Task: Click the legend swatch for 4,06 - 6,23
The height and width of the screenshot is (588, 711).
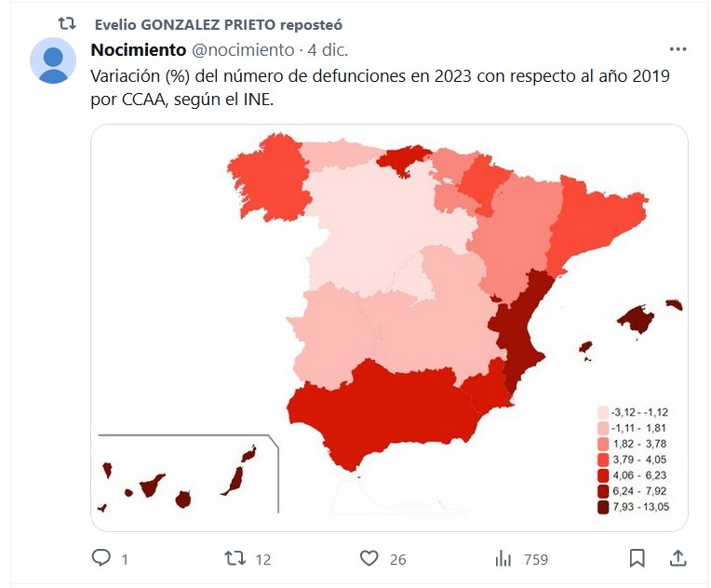Action: point(603,475)
